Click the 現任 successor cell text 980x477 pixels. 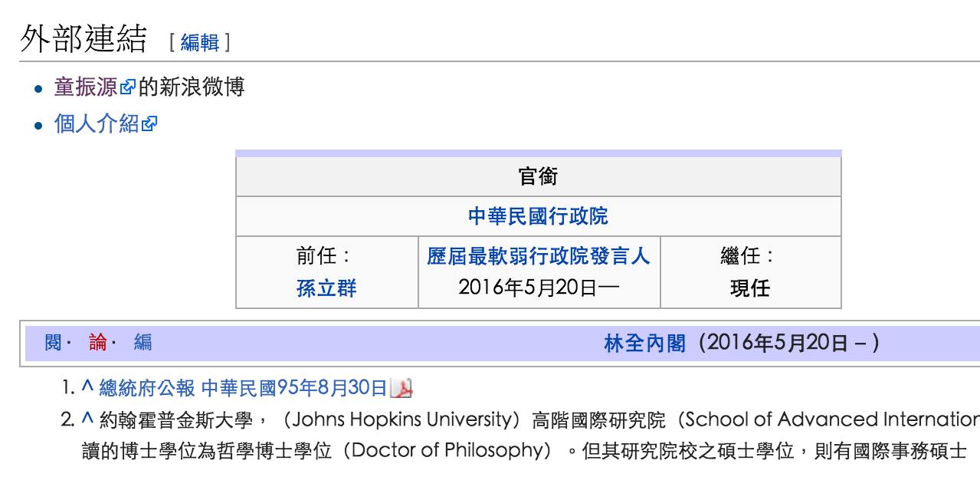tap(750, 288)
